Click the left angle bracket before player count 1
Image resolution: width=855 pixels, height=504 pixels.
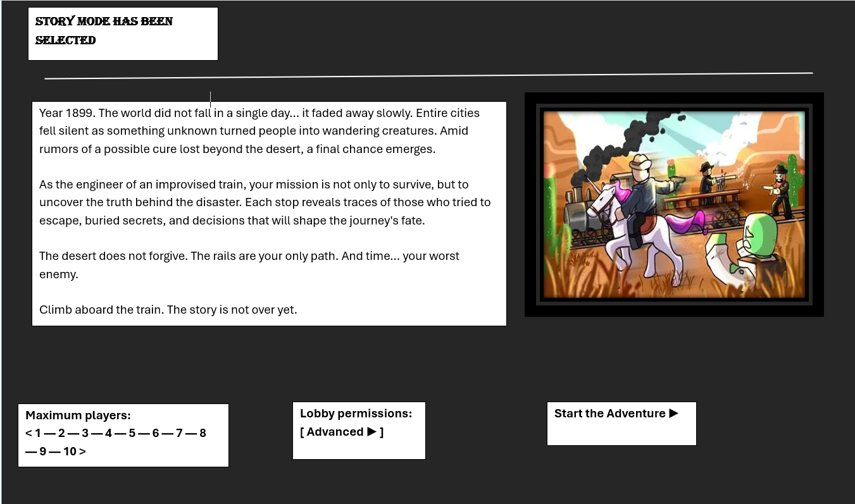[28, 433]
